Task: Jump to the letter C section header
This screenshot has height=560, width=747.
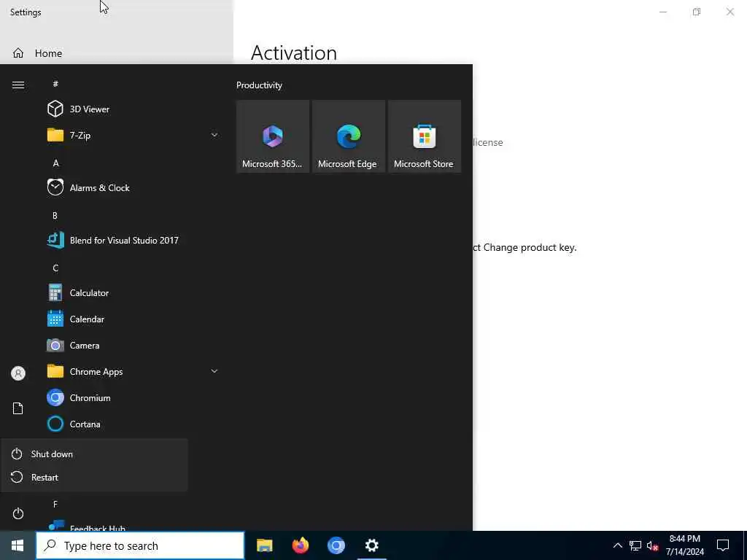Action: click(x=55, y=268)
